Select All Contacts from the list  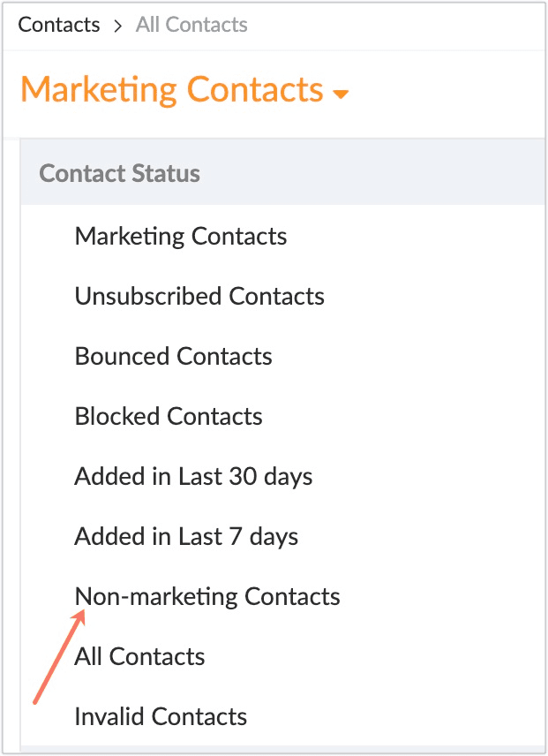(x=139, y=656)
